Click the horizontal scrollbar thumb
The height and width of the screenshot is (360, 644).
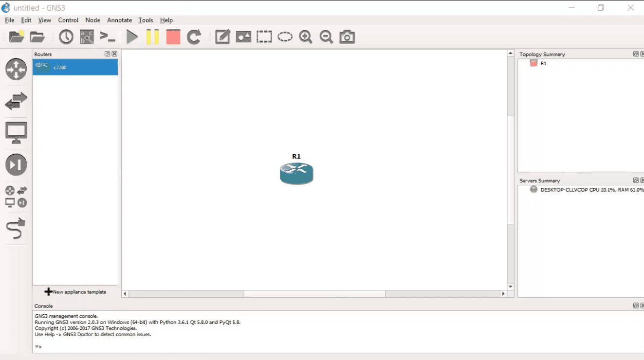[314, 294]
